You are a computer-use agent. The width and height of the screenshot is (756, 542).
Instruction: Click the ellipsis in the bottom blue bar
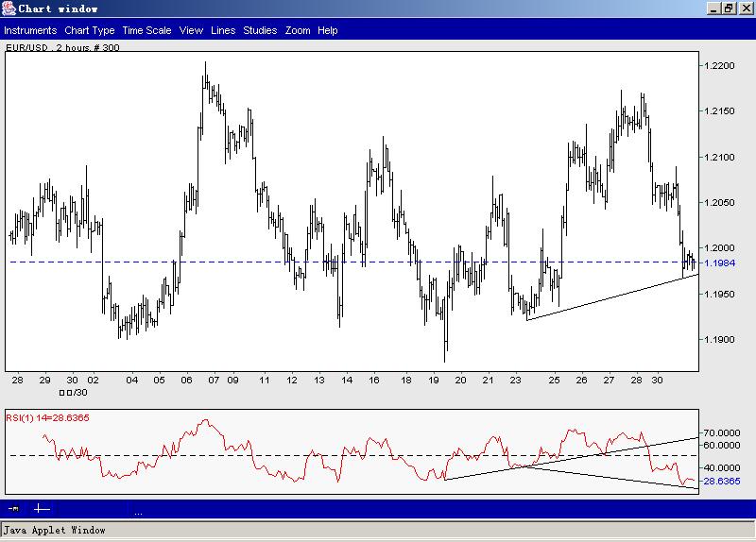coord(138,514)
